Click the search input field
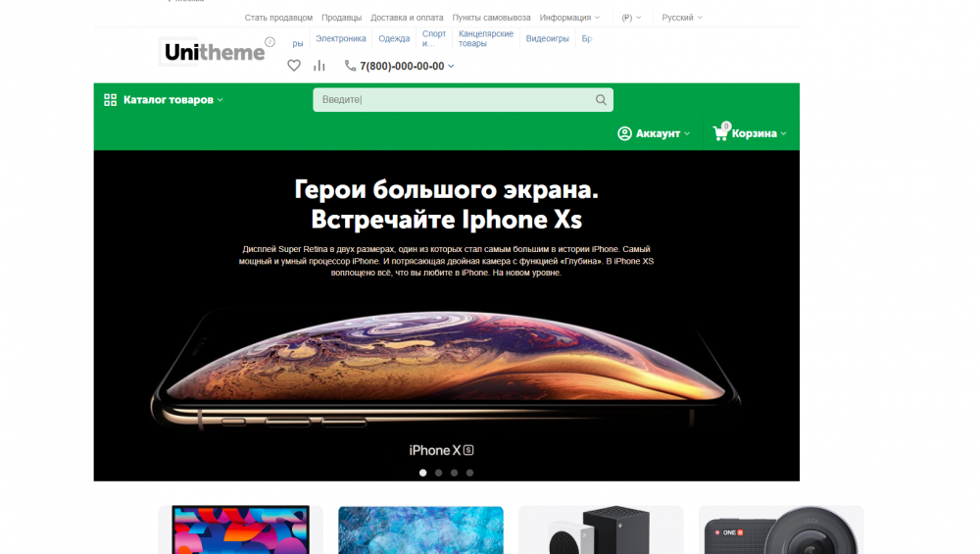 pyautogui.click(x=464, y=99)
